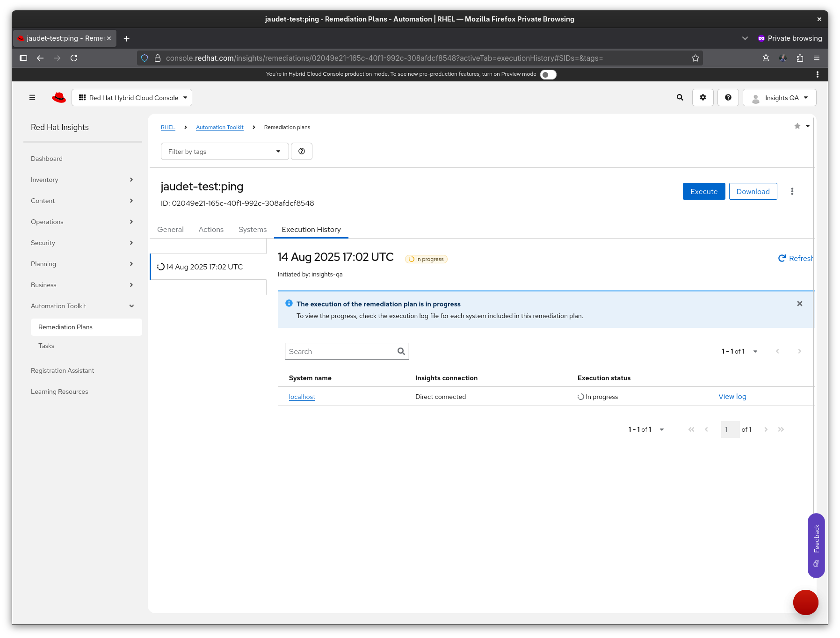The height and width of the screenshot is (638, 840).
Task: Expand the Business navigation section
Action: (82, 285)
